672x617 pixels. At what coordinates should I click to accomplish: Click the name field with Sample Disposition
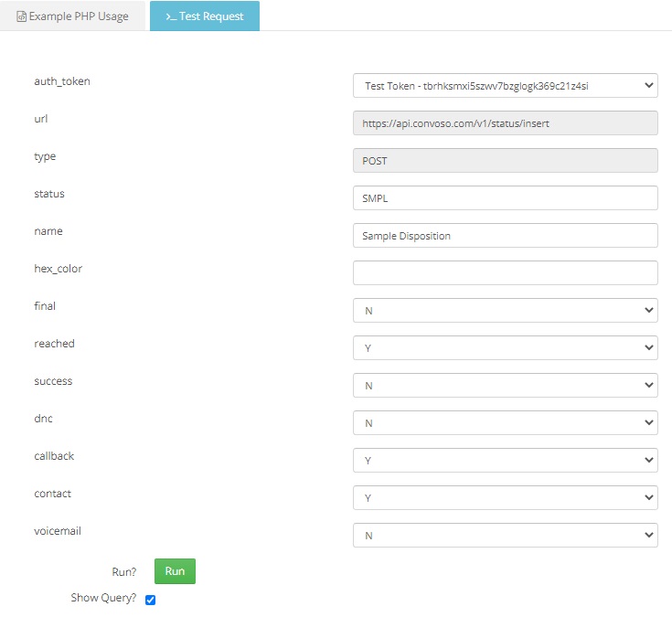tap(505, 236)
